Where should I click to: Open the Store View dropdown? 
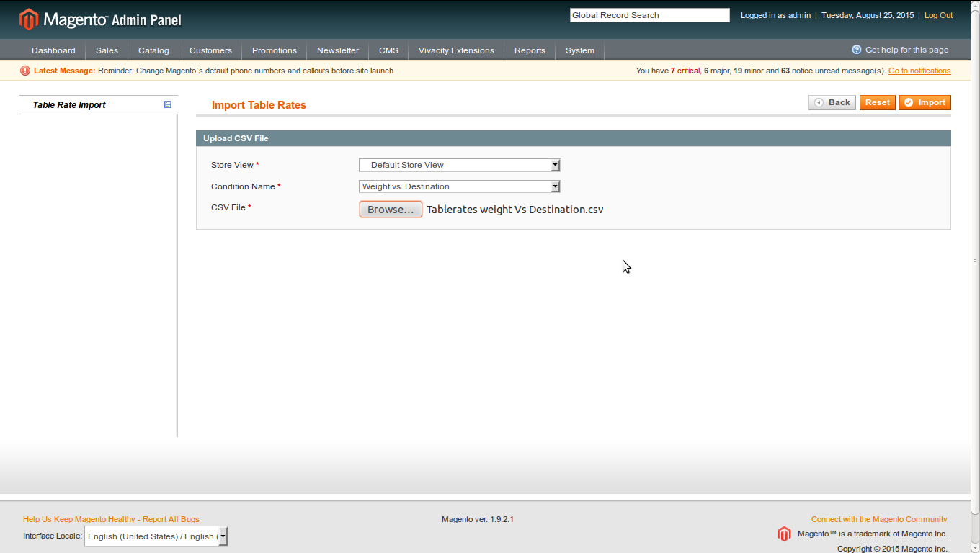point(460,165)
